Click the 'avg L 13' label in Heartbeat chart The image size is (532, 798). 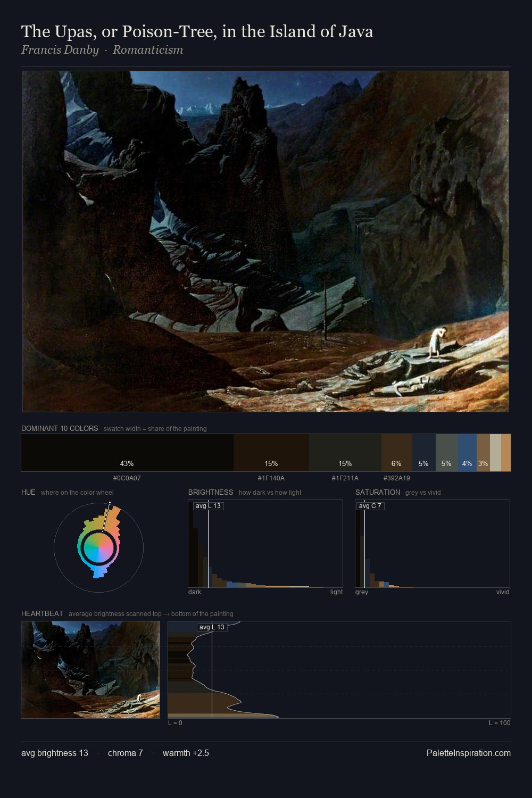coord(212,627)
